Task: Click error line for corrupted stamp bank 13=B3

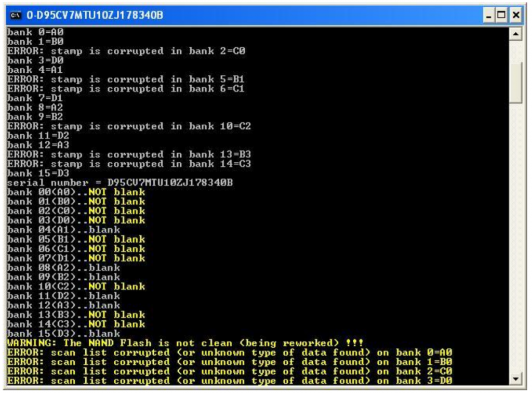Action: click(129, 155)
